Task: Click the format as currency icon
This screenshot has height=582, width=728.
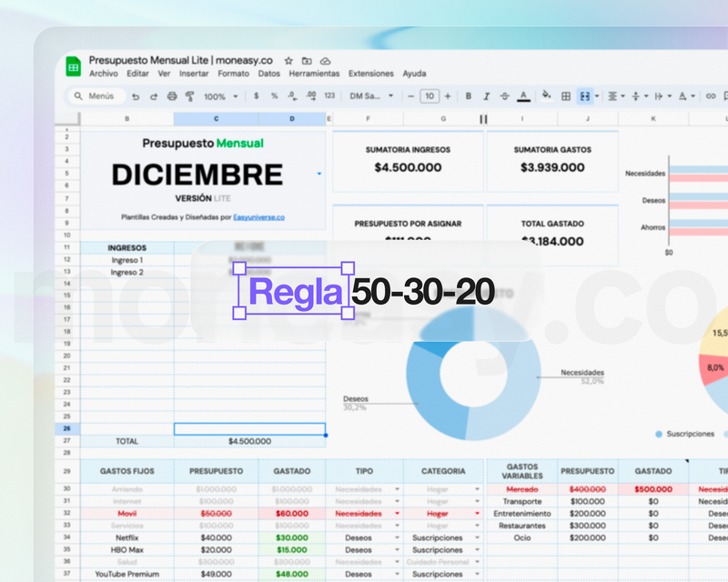Action: [257, 96]
